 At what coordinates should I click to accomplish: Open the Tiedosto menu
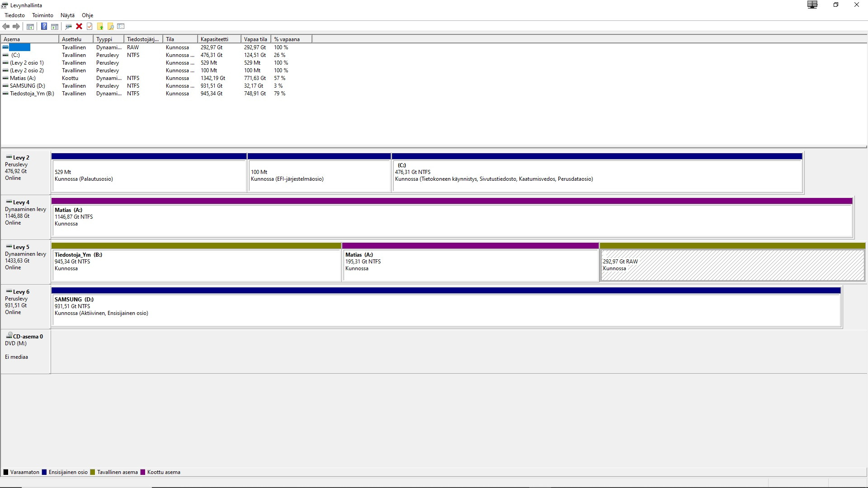pyautogui.click(x=15, y=15)
